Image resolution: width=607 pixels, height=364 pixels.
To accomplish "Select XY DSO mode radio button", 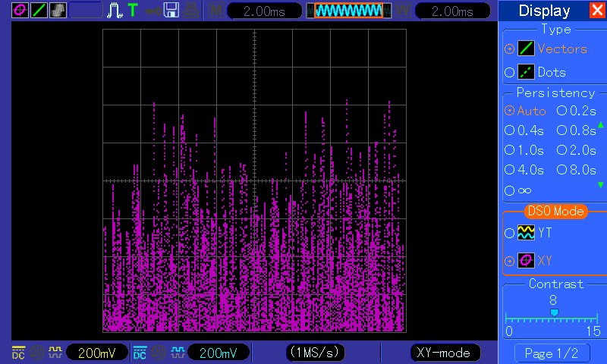I will [509, 261].
